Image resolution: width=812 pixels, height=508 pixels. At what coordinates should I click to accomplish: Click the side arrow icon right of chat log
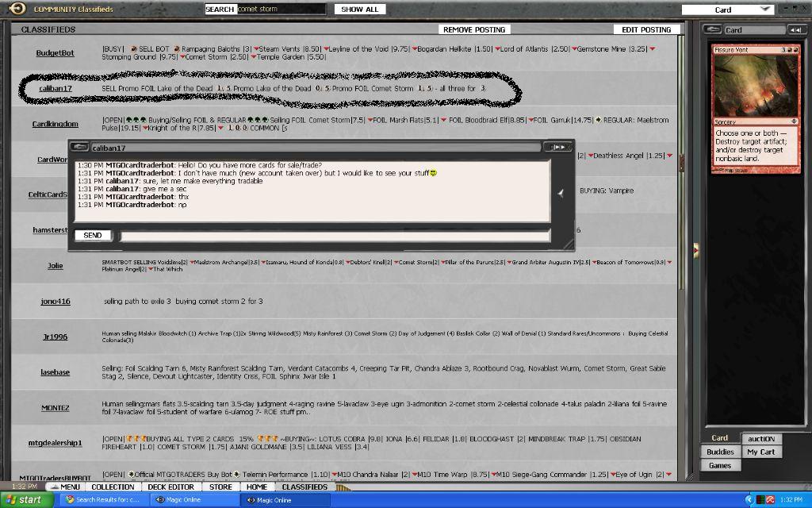(560, 193)
